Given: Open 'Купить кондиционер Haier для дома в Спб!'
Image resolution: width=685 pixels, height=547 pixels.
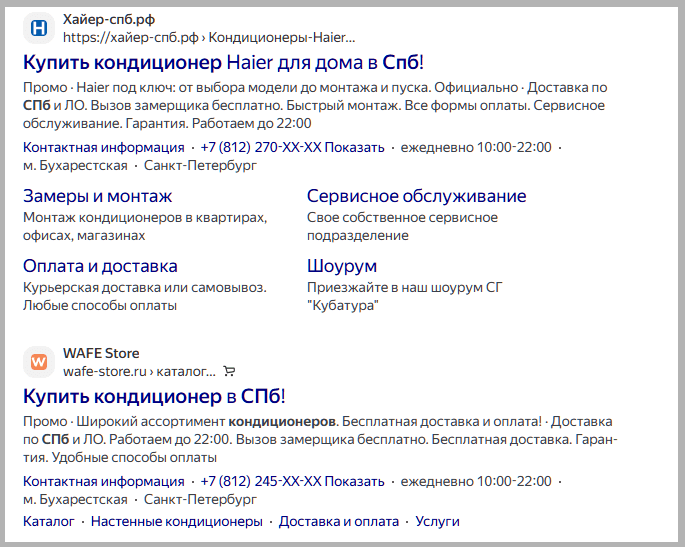Looking at the screenshot, I should click(223, 62).
